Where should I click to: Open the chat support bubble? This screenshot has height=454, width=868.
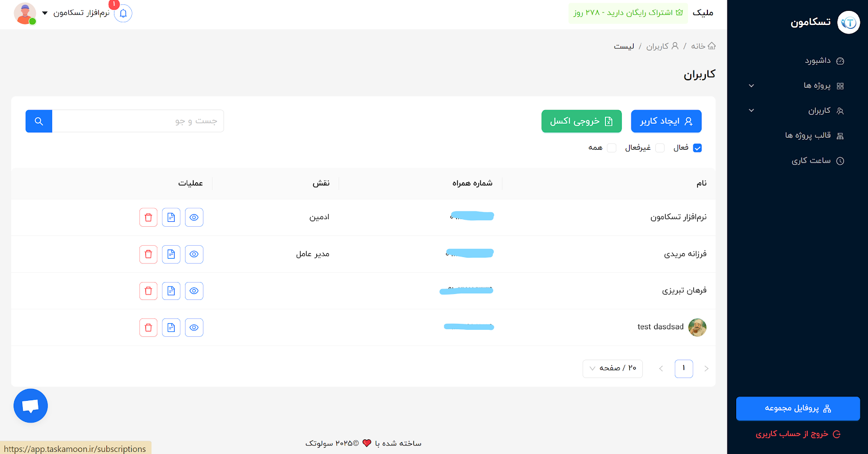[30, 406]
